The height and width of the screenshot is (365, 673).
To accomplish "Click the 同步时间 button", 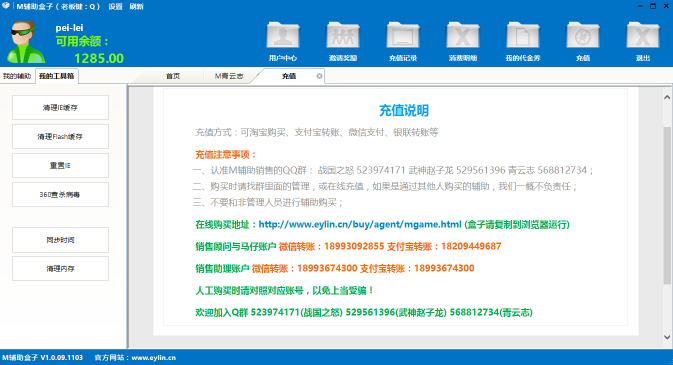I will 60,240.
